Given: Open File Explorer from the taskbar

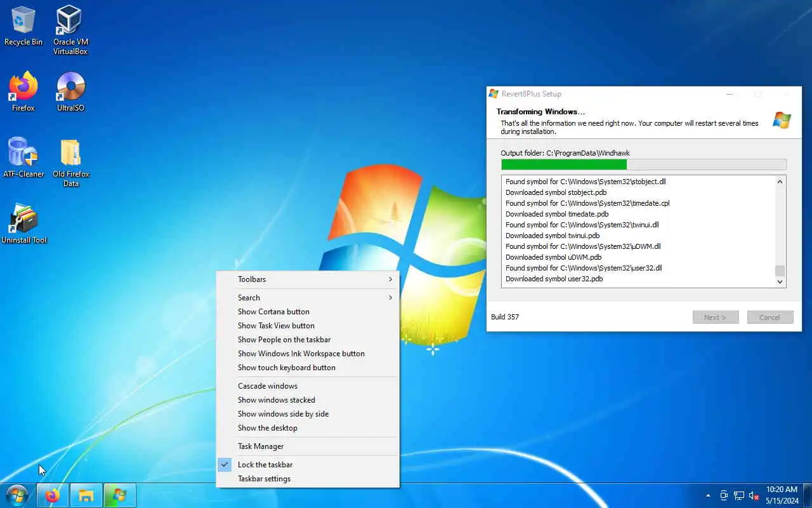Looking at the screenshot, I should click(x=86, y=495).
